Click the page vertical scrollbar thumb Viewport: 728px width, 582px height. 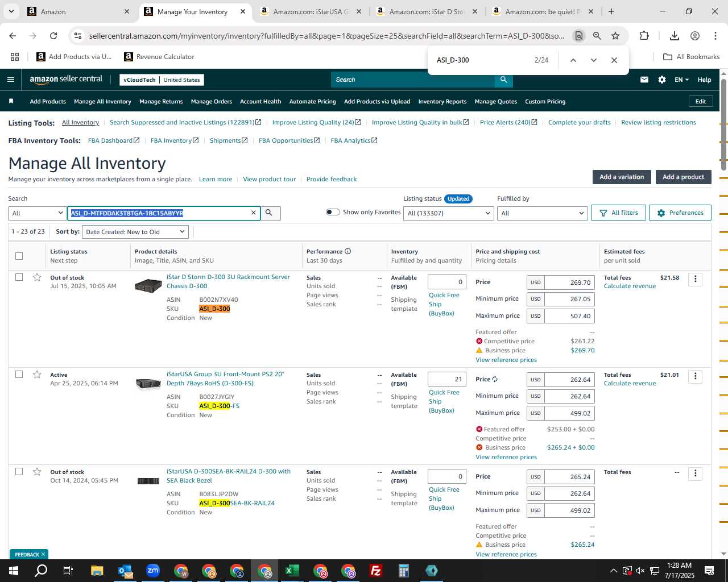[x=723, y=124]
